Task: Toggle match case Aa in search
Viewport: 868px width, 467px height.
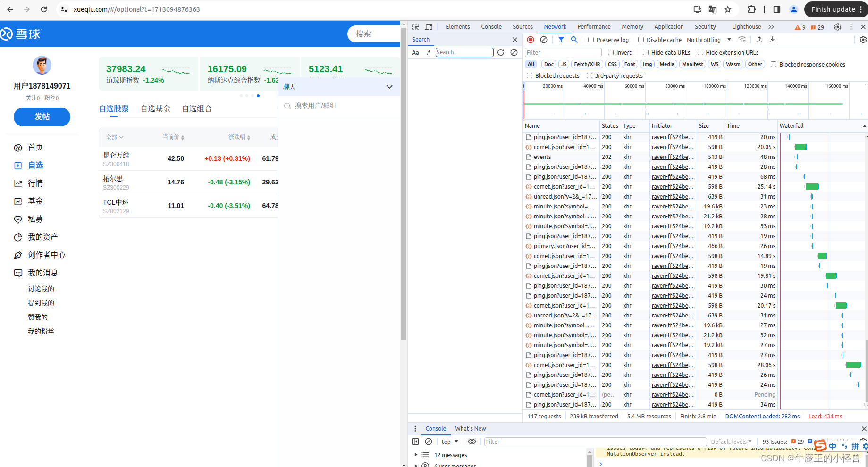Action: (x=415, y=52)
